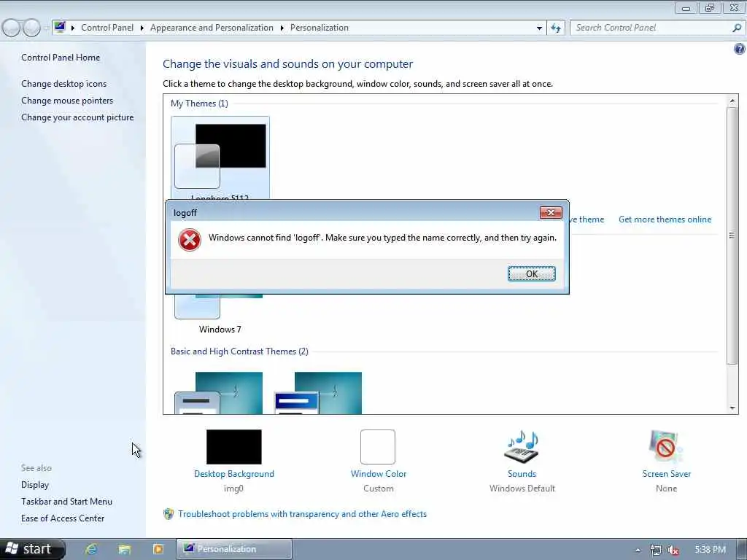Click the 5:38 PM clock
The width and height of the screenshot is (747, 560).
pos(710,550)
